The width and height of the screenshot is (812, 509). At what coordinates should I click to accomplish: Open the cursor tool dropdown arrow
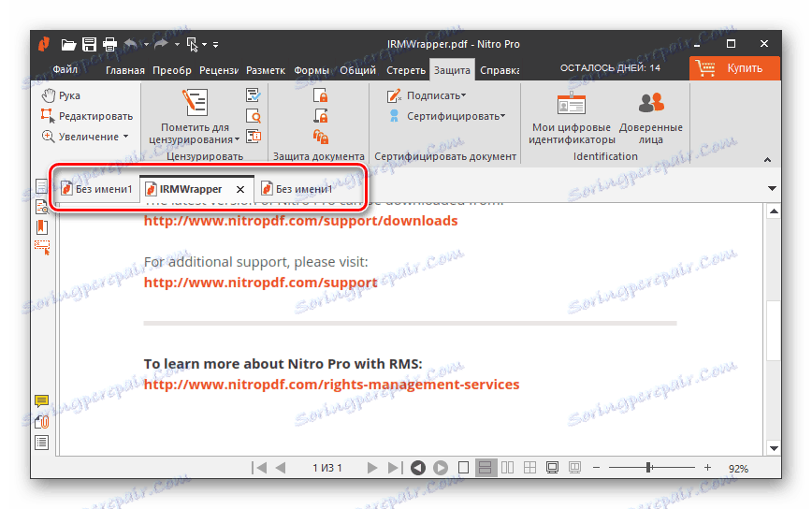coord(205,45)
